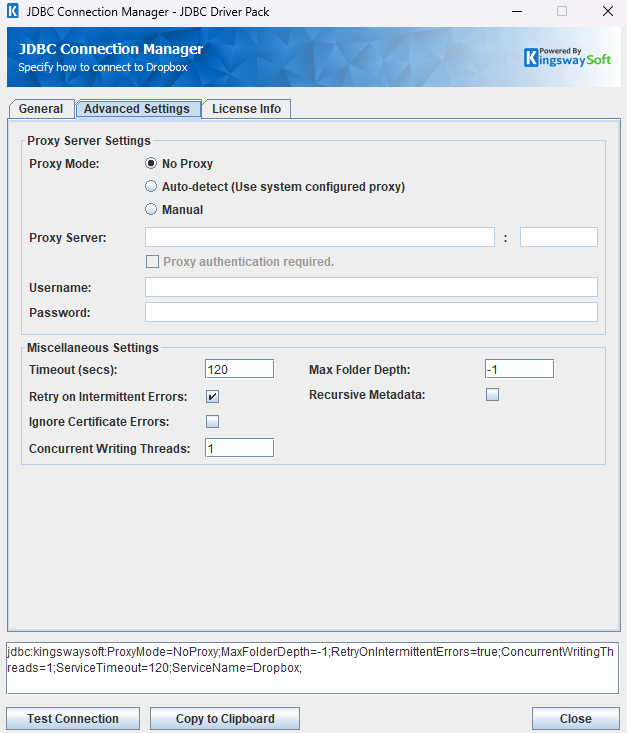627x733 pixels.
Task: Click the KingswaySoft logo in banner
Action: [567, 57]
